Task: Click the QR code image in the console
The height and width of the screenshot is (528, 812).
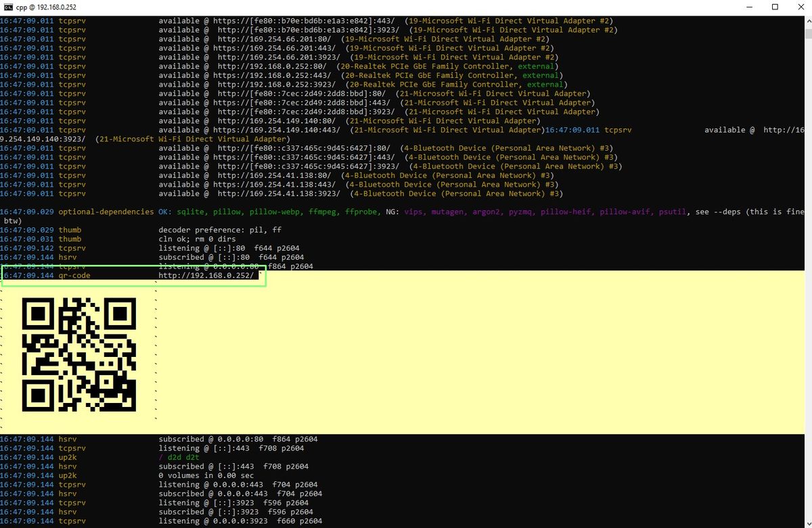Action: click(79, 354)
